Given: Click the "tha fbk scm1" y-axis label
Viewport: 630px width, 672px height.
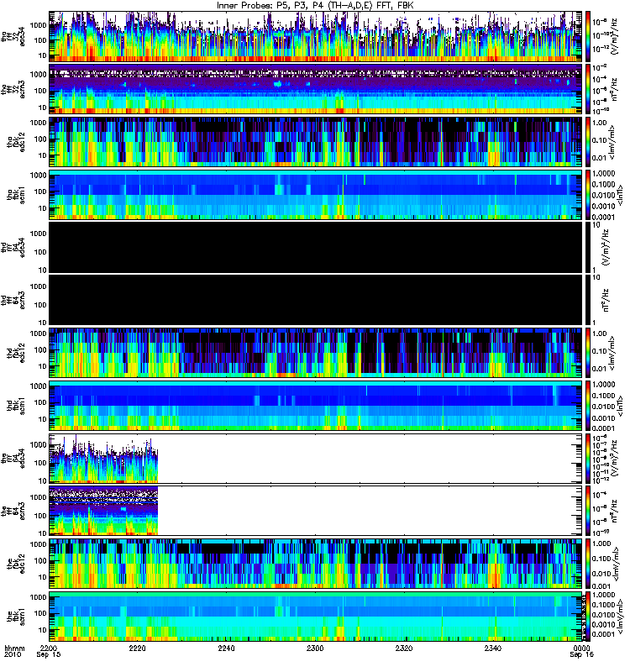Looking at the screenshot, I should pos(16,195).
